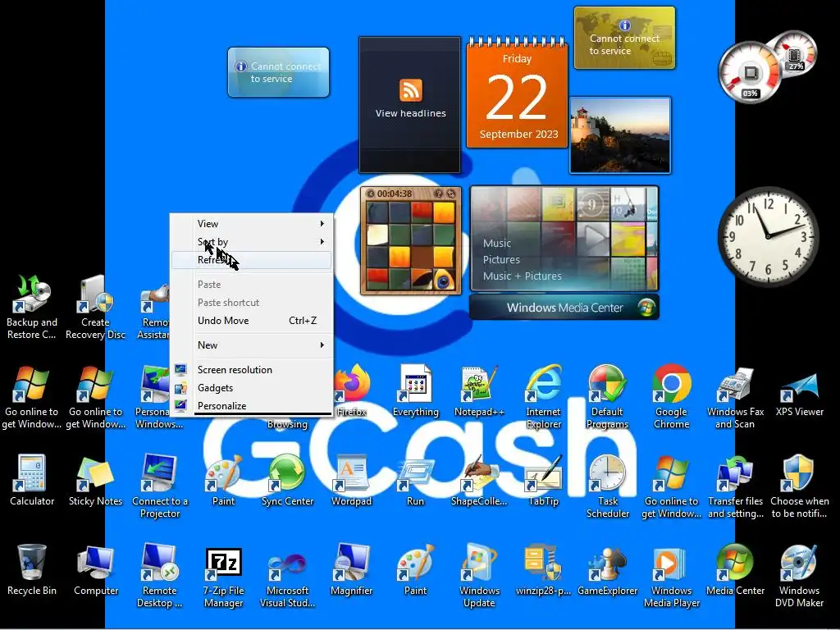The height and width of the screenshot is (630, 840).
Task: Click the calendar gadget showing Friday 22
Action: point(517,94)
